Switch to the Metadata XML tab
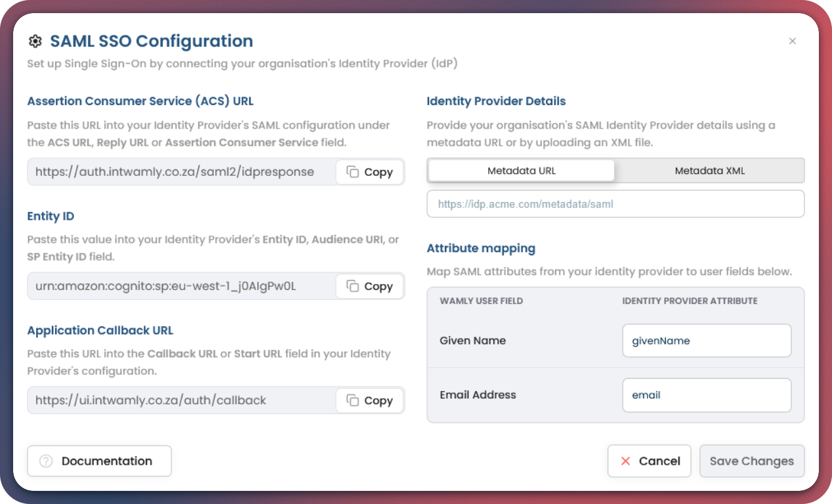832x504 pixels. pos(709,171)
